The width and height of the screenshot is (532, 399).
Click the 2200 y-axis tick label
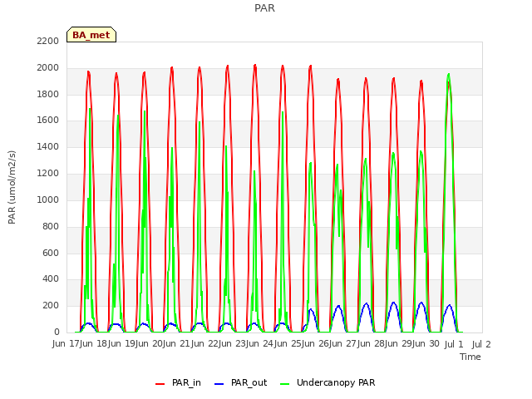pos(48,41)
